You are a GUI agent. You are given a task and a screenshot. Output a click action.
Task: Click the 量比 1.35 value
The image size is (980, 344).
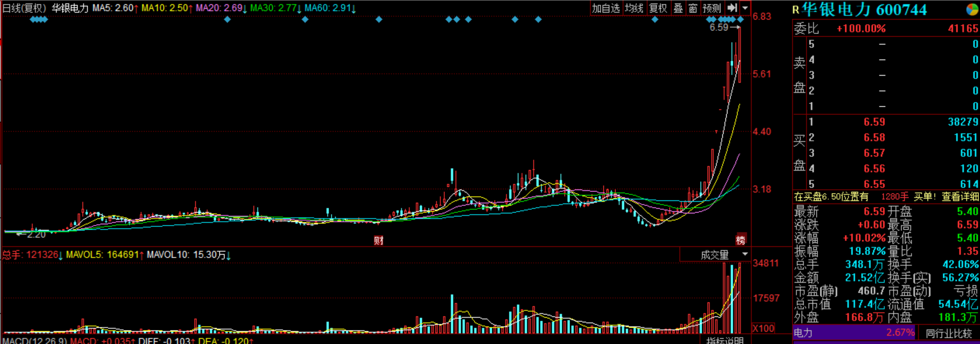tap(968, 251)
